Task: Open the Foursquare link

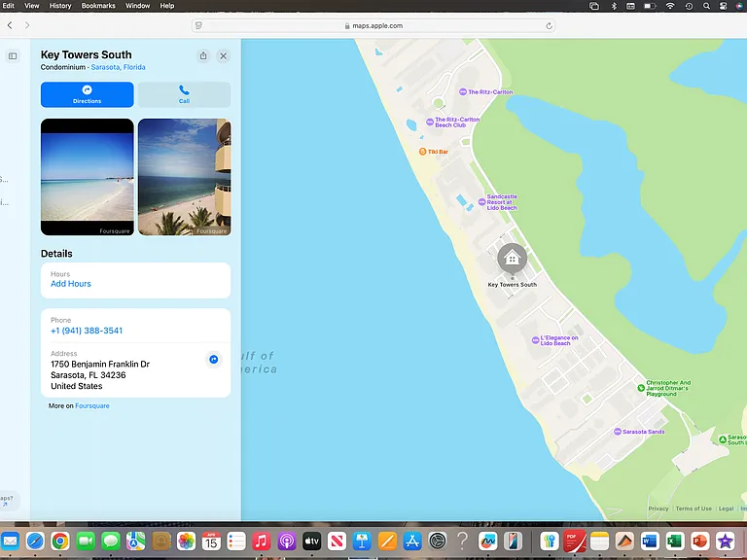Action: click(92, 405)
